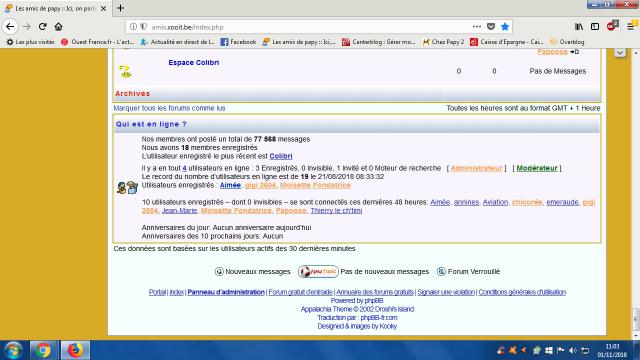
Task: Open the Les plus visités bookmark folder
Action: pos(31,42)
